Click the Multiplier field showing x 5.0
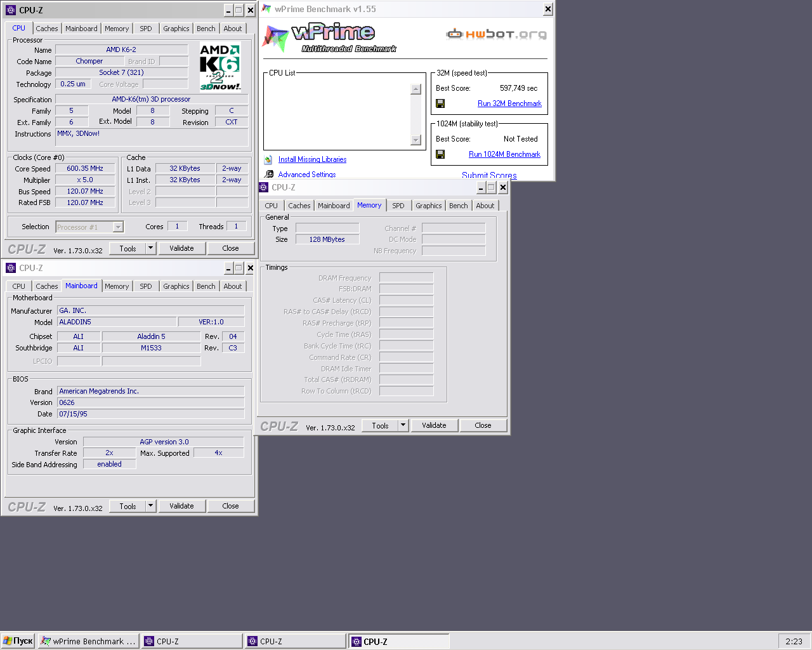This screenshot has width=812, height=650. (x=85, y=180)
